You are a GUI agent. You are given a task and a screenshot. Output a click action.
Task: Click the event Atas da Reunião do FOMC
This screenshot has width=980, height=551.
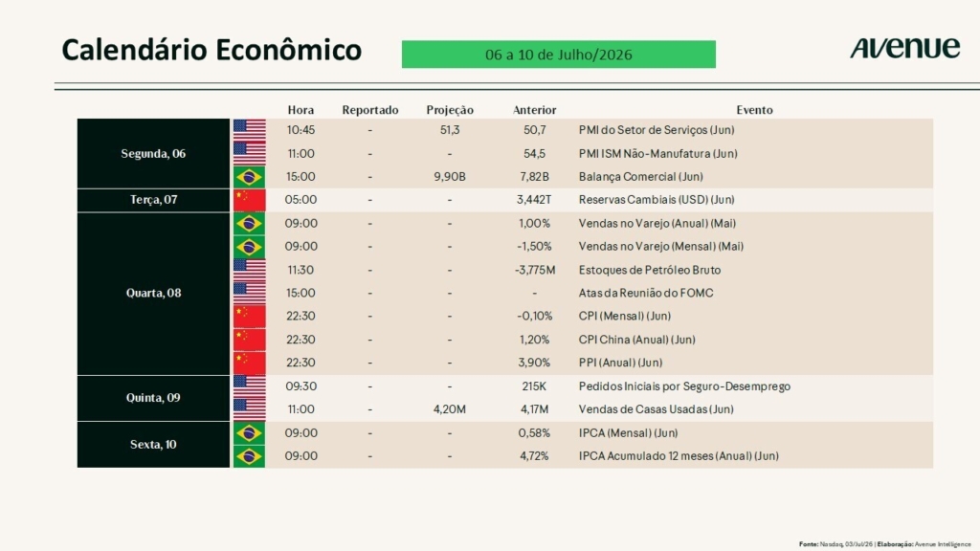[646, 293]
